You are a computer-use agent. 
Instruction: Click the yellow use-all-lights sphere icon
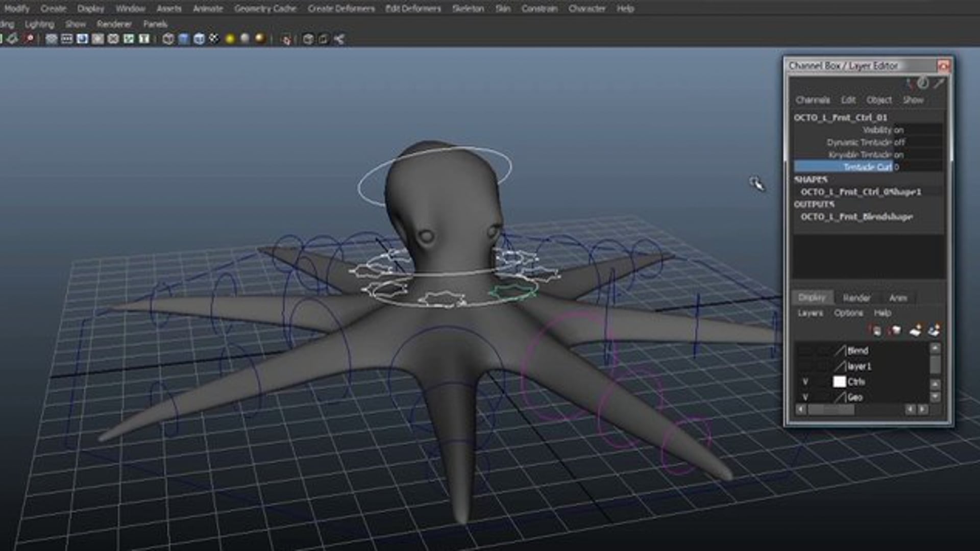(230, 39)
